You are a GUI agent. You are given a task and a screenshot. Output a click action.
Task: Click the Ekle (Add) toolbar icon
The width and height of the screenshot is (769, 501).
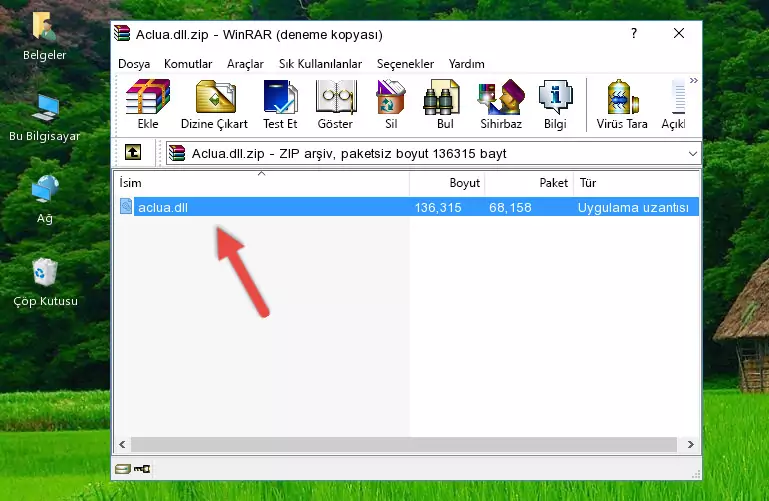pos(148,104)
